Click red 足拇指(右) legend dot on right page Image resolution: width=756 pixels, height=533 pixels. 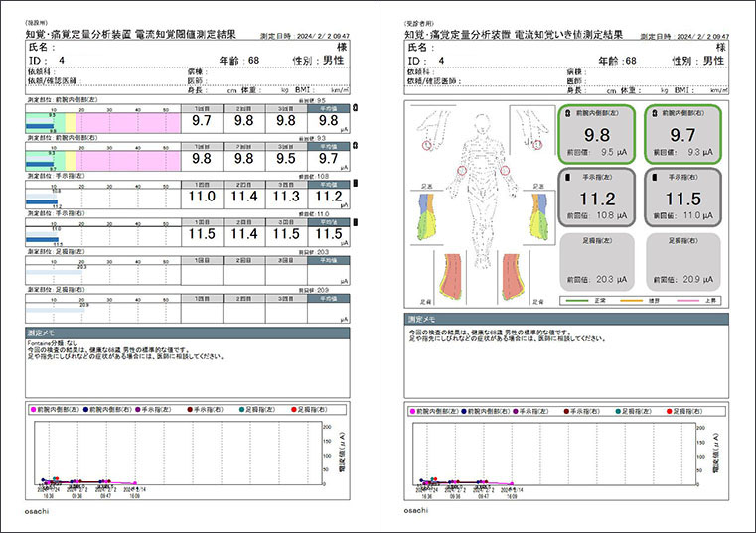point(670,411)
